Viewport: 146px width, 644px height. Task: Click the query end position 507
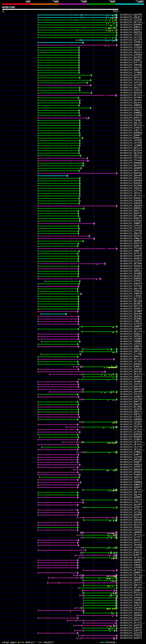[115, 11]
